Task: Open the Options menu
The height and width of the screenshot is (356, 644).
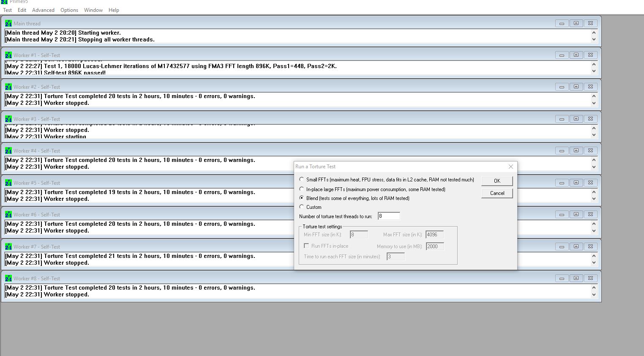Action: click(69, 10)
